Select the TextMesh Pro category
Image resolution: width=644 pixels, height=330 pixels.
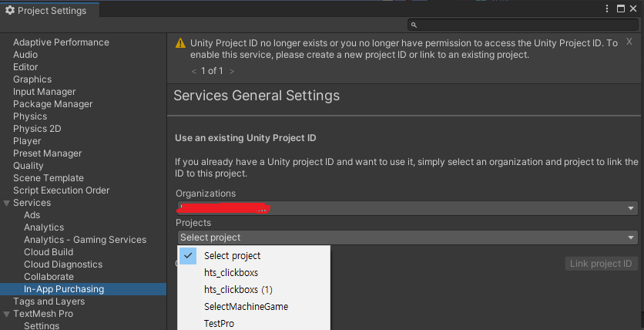(x=43, y=314)
